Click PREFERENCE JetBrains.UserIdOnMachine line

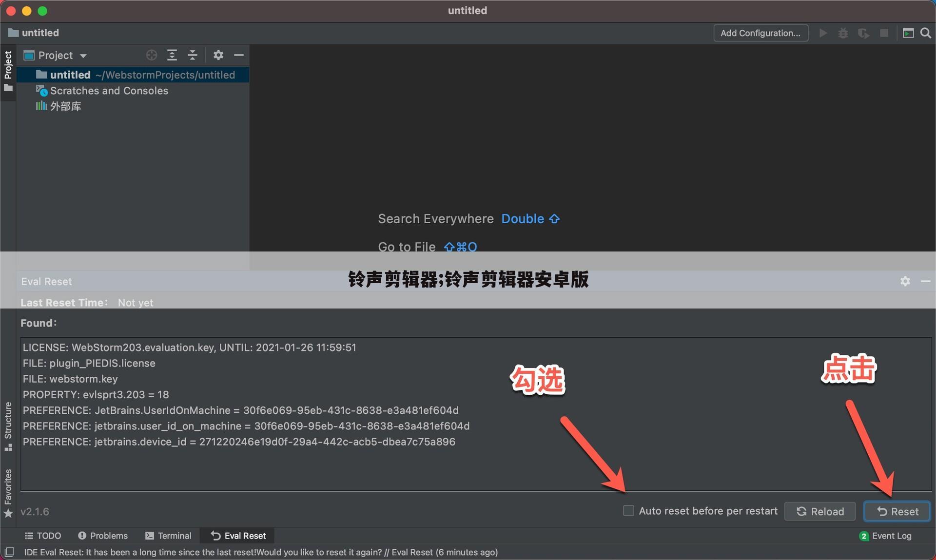(x=240, y=410)
